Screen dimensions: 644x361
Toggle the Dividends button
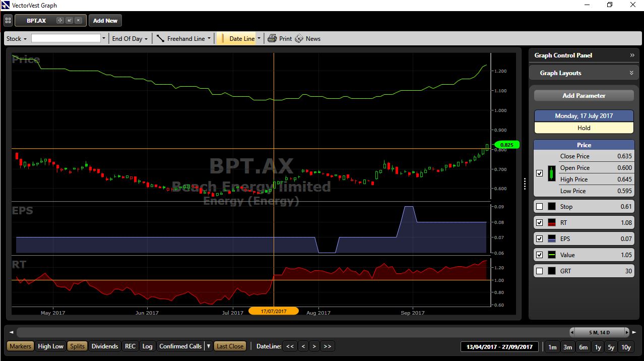click(105, 346)
